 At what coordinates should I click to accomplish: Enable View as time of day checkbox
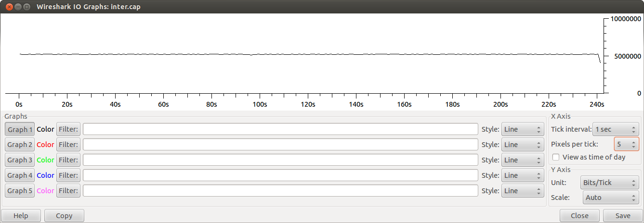(x=556, y=157)
